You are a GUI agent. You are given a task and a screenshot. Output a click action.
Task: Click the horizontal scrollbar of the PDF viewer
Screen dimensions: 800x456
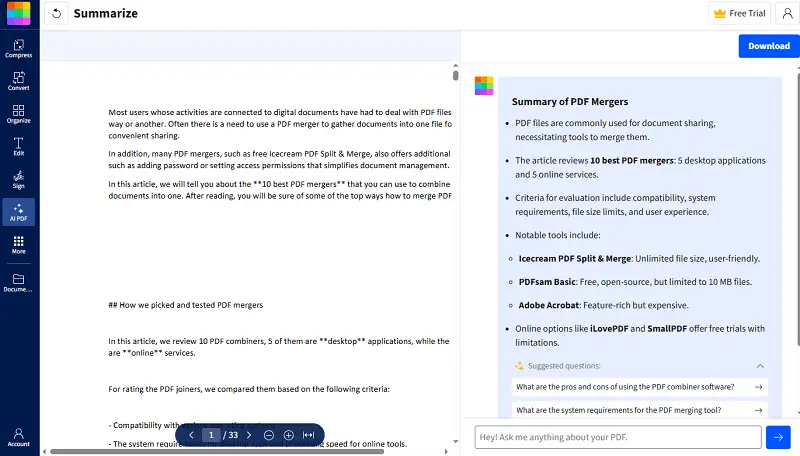tap(217, 451)
